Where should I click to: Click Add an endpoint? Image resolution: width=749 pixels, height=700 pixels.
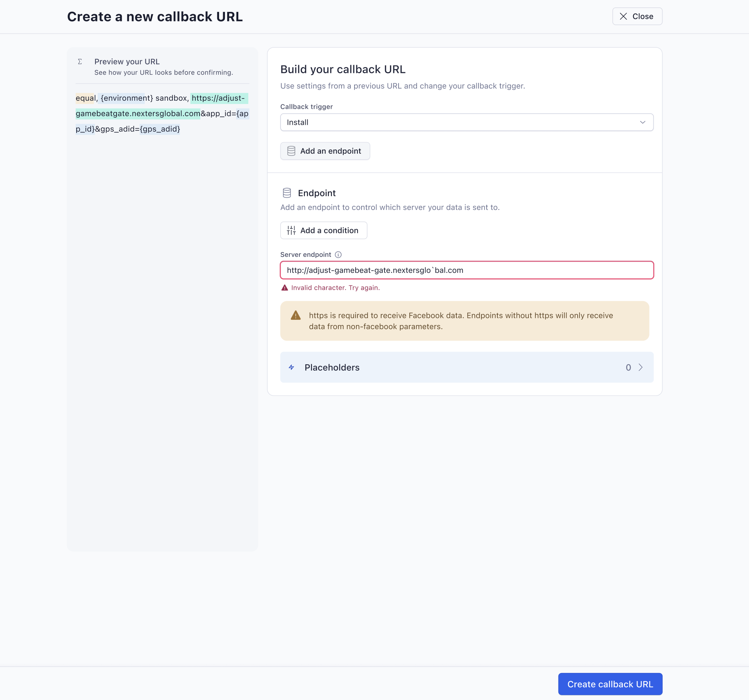325,151
